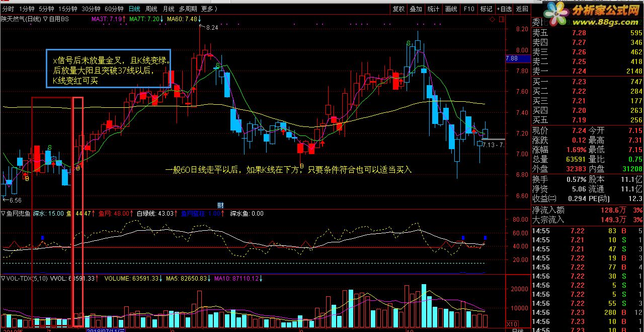Switch to the 周线 weekly tab

point(151,9)
